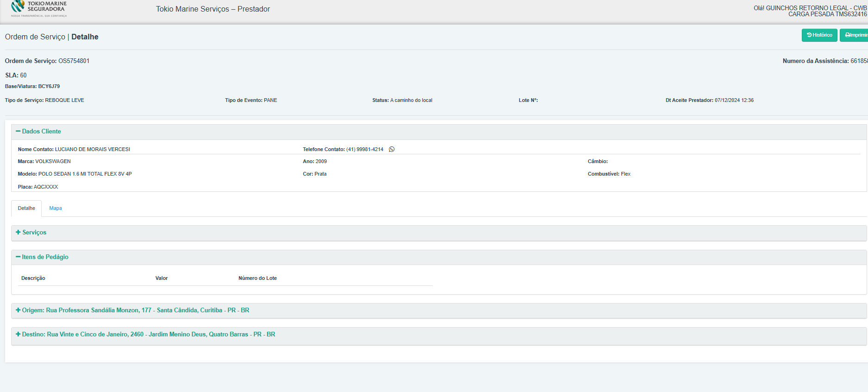Collapse the Dados Cliente section
The width and height of the screenshot is (868, 392).
point(38,132)
